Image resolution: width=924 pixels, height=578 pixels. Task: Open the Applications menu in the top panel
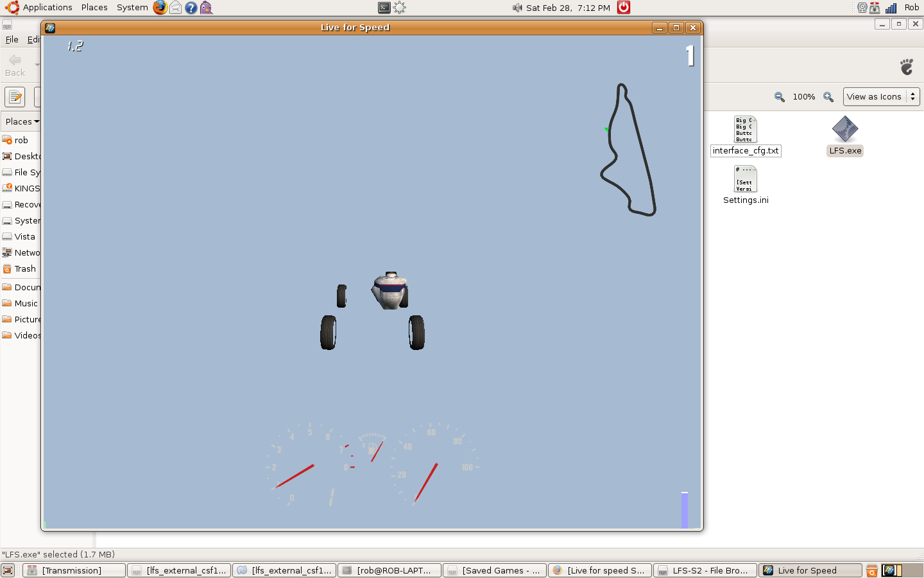(x=38, y=8)
